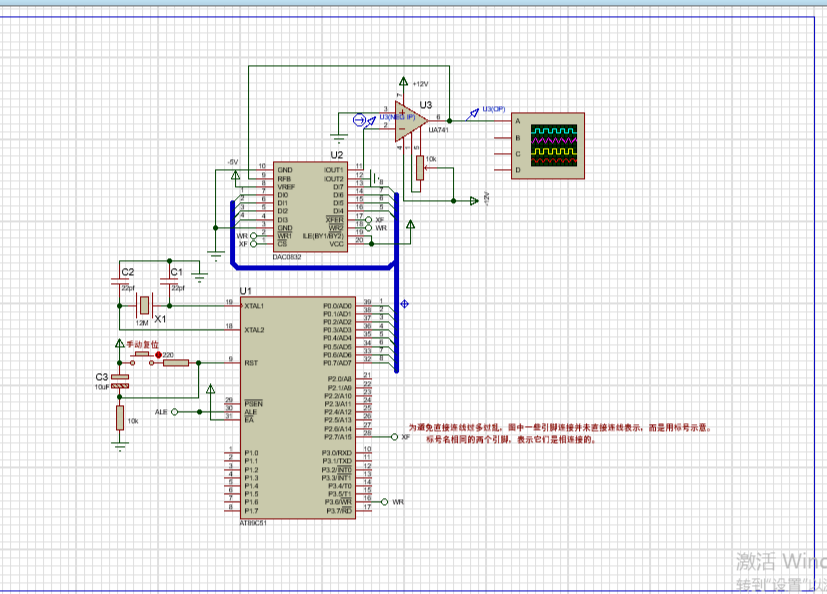Select the +12V power terminal
This screenshot has width=827, height=594.
click(x=403, y=82)
